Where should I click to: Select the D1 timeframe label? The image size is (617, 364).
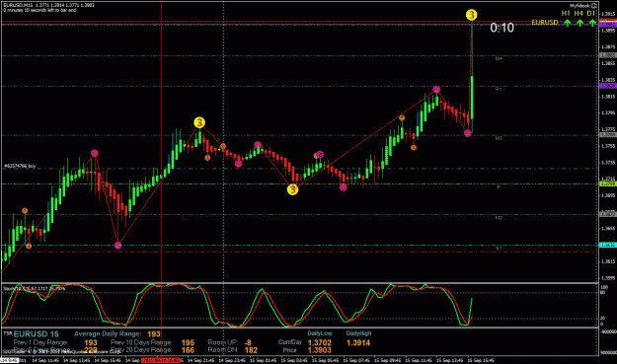pos(591,14)
